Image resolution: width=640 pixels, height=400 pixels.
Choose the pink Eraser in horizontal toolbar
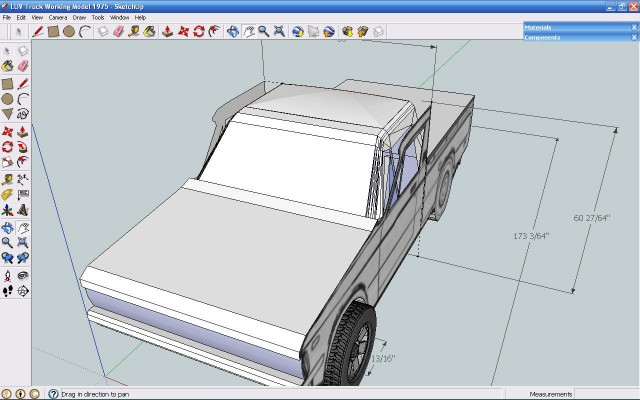[x=118, y=31]
